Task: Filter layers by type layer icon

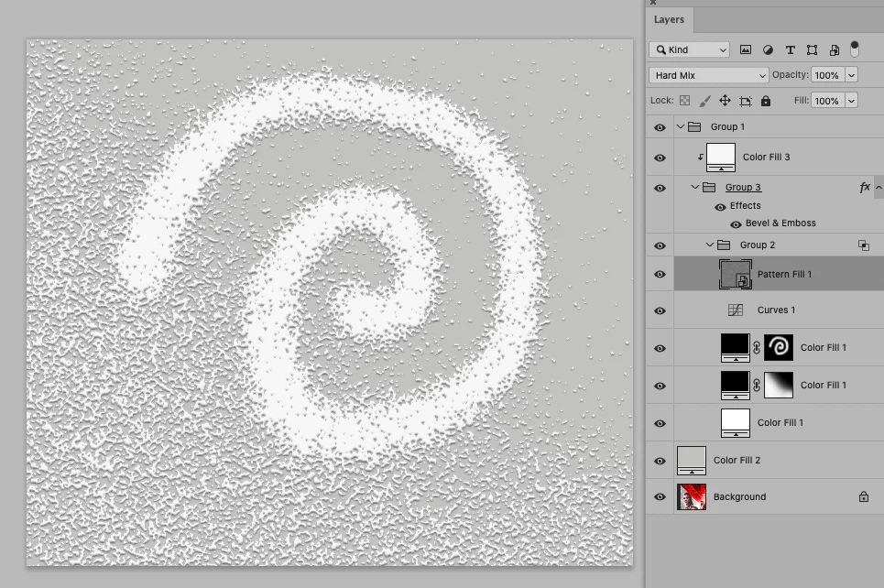Action: tap(790, 49)
